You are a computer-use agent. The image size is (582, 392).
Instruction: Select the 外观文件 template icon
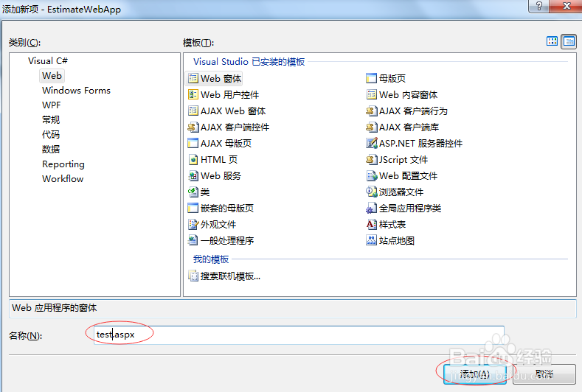(x=193, y=225)
